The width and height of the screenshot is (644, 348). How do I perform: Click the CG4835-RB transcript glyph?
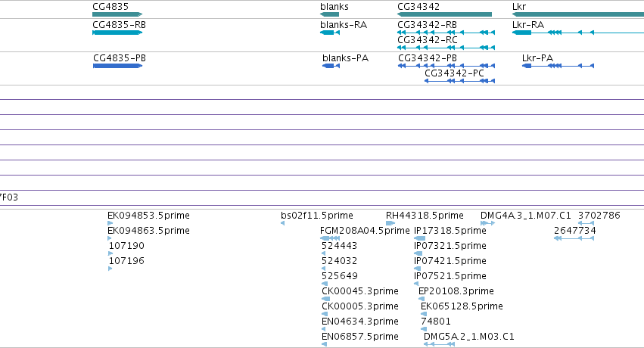[x=117, y=33]
